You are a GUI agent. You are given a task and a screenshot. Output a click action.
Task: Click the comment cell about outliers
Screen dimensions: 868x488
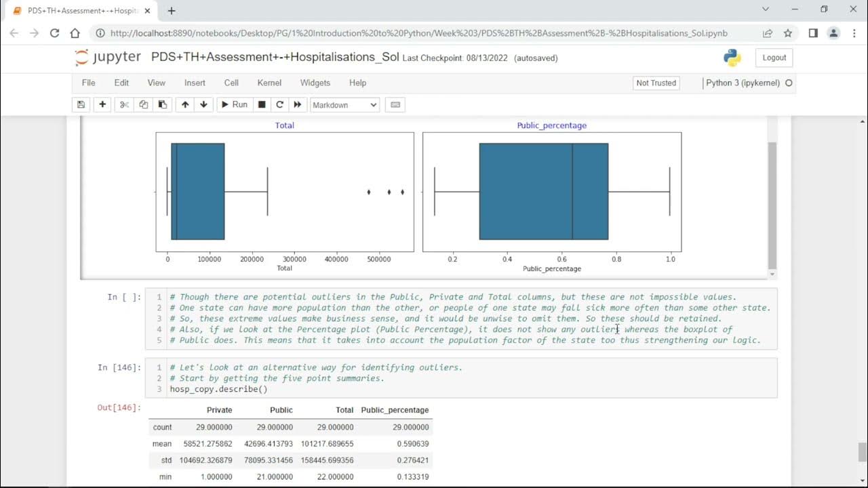coord(461,319)
